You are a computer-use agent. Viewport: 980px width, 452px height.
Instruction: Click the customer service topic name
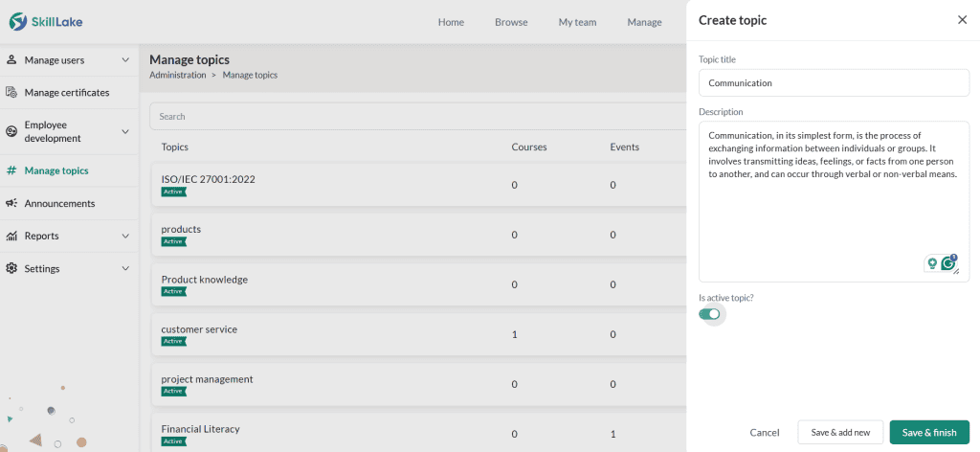pos(199,329)
